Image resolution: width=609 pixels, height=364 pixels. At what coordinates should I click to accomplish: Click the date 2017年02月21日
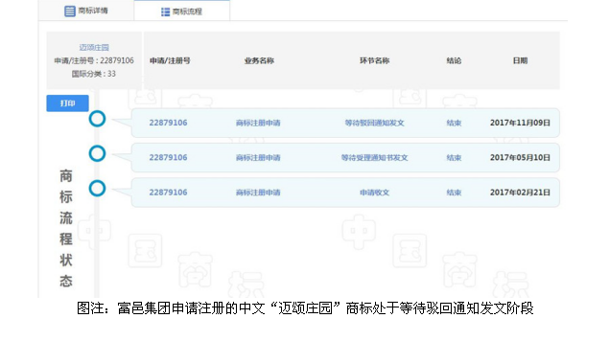(x=520, y=193)
